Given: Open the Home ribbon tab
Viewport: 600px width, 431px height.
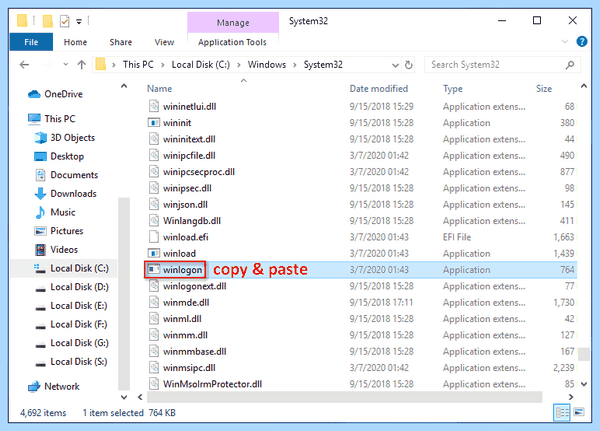Looking at the screenshot, I should tap(75, 42).
